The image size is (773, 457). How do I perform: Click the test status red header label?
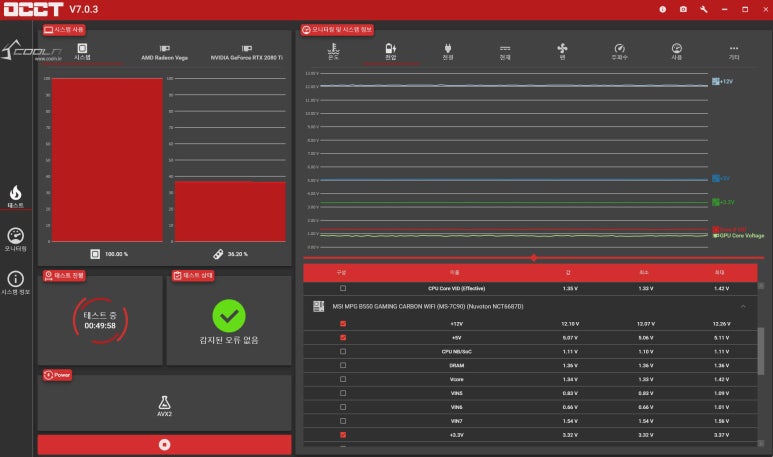coord(193,275)
